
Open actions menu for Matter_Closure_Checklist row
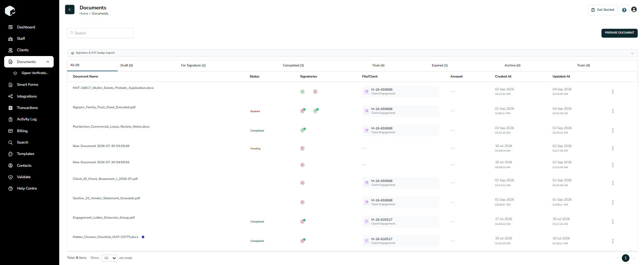(613, 241)
